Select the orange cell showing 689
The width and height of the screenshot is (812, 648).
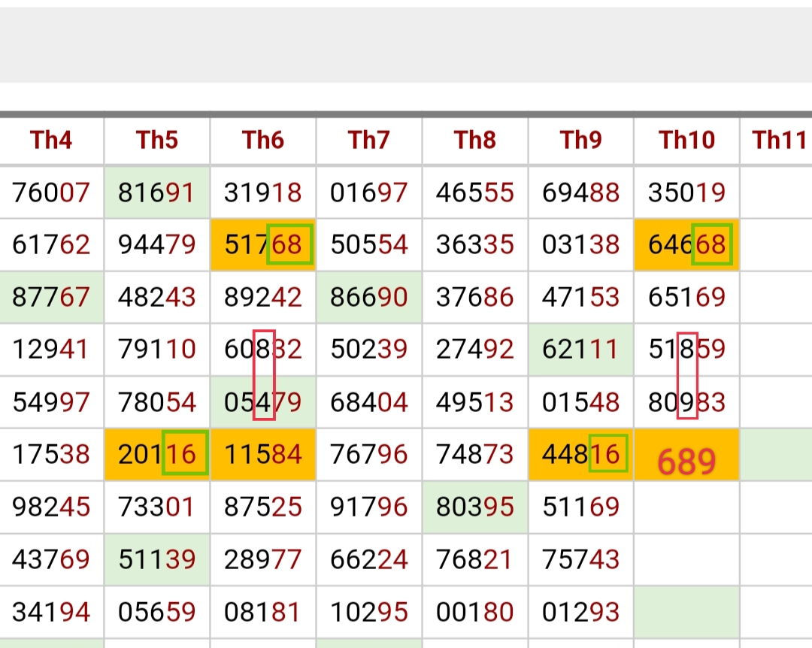pyautogui.click(x=686, y=455)
